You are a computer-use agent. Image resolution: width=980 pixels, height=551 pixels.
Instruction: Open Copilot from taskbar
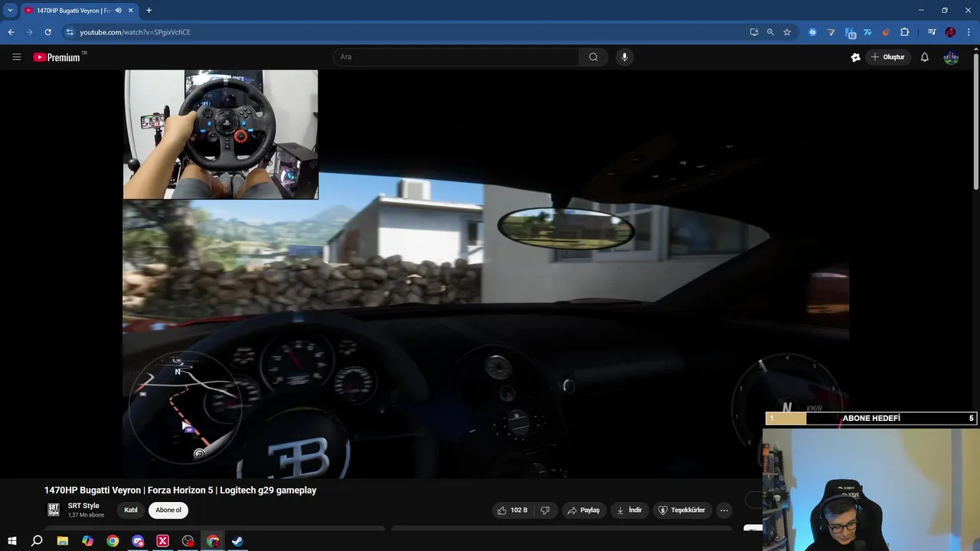(88, 541)
